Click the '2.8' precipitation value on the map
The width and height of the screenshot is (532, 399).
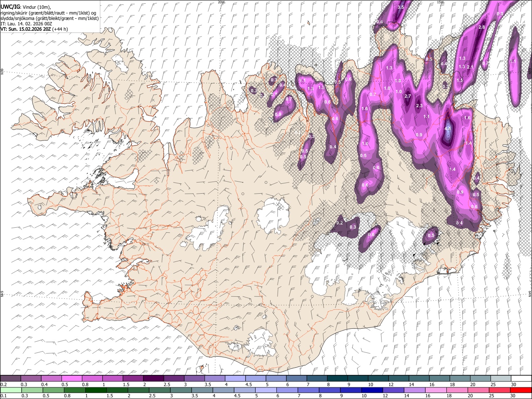pyautogui.click(x=482, y=27)
